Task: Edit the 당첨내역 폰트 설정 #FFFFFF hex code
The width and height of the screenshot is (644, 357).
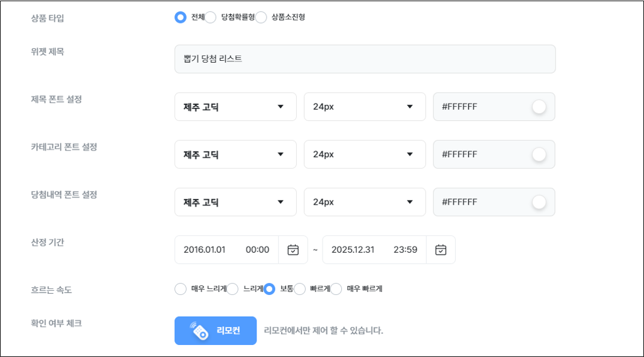Action: coord(460,202)
